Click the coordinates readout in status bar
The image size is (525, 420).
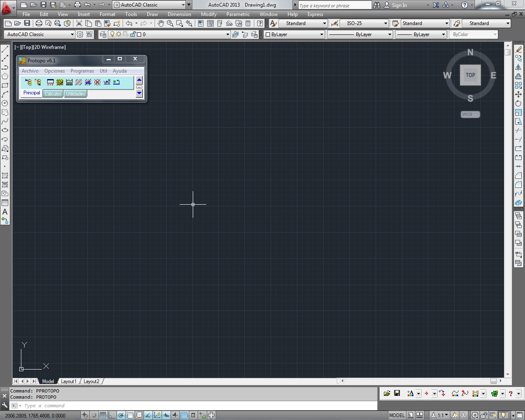35,415
